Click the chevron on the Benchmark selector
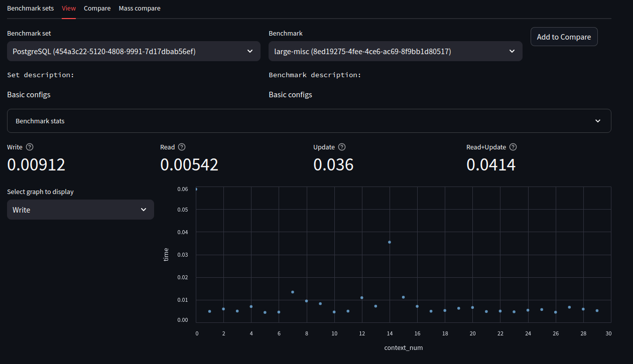Screen dimensions: 633x364 point(512,51)
